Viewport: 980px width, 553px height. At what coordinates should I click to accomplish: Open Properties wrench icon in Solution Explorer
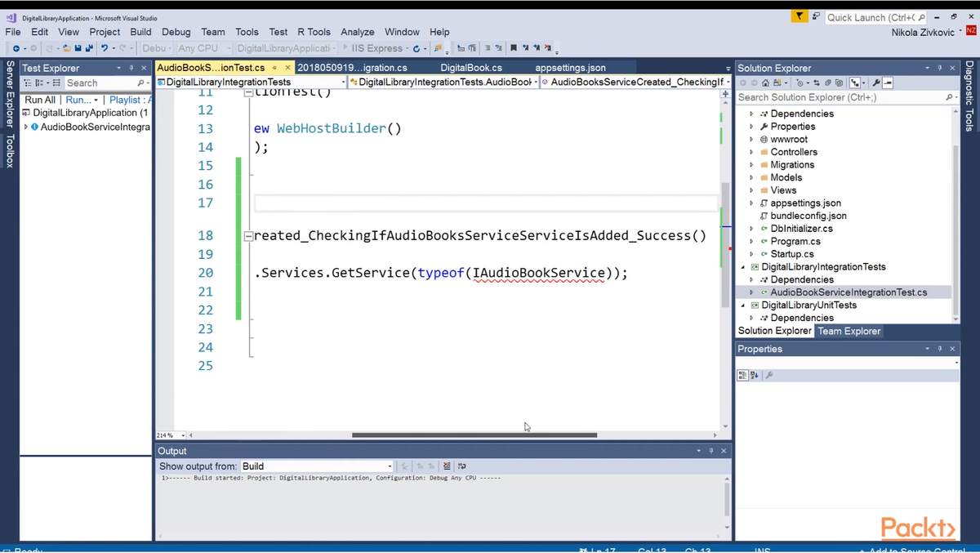(x=876, y=83)
